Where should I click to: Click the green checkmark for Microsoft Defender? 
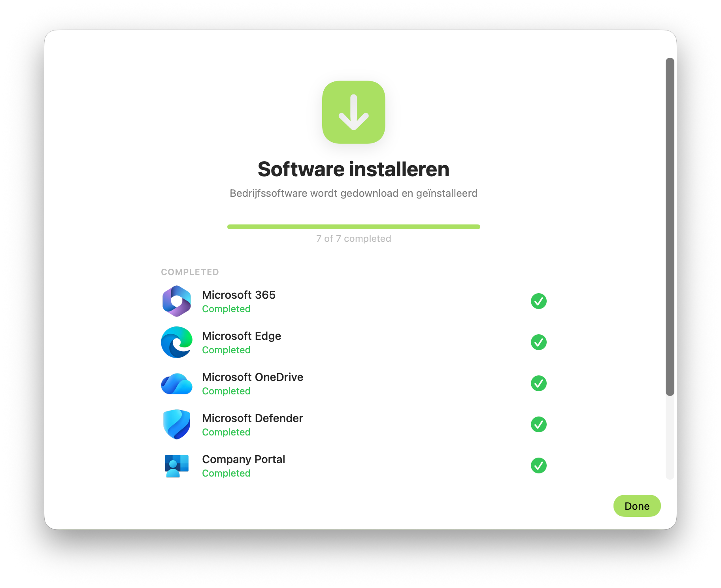pos(539,424)
